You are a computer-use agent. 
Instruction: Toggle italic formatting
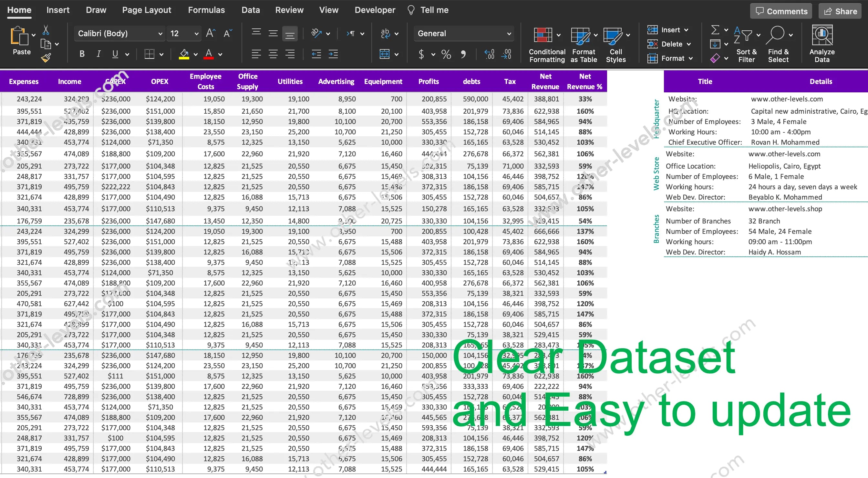coord(98,54)
